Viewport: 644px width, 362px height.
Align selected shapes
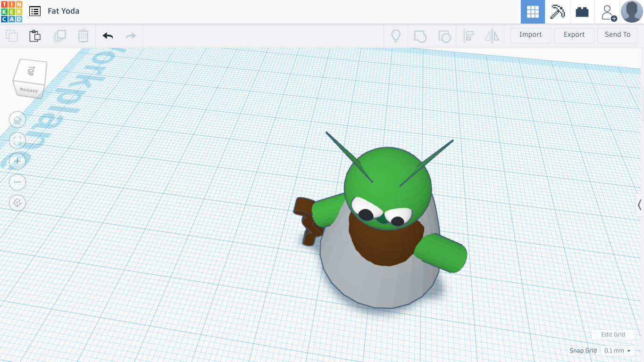coord(468,36)
